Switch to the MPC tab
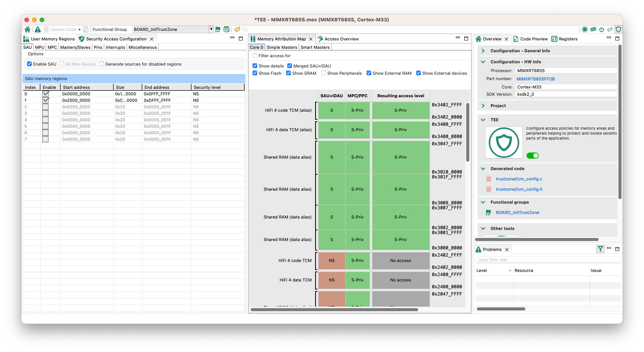The width and height of the screenshot is (644, 352). click(x=52, y=47)
